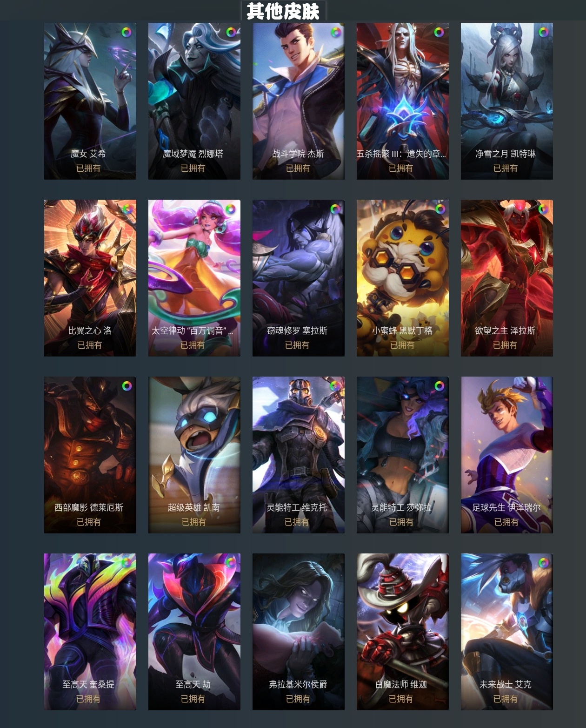Select the 至高天 奎桑提 skin card
Image resolution: width=586 pixels, height=728 pixels.
(90, 632)
